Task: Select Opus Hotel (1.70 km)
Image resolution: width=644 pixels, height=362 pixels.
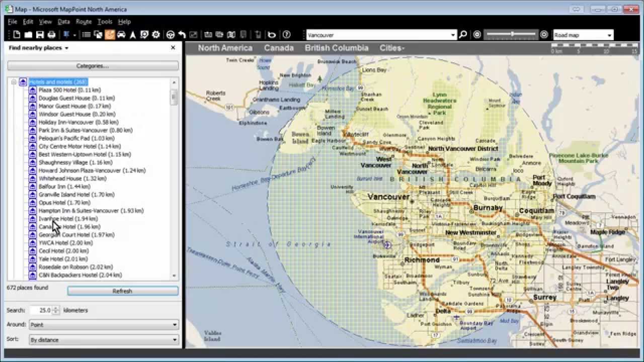Action: pos(63,203)
